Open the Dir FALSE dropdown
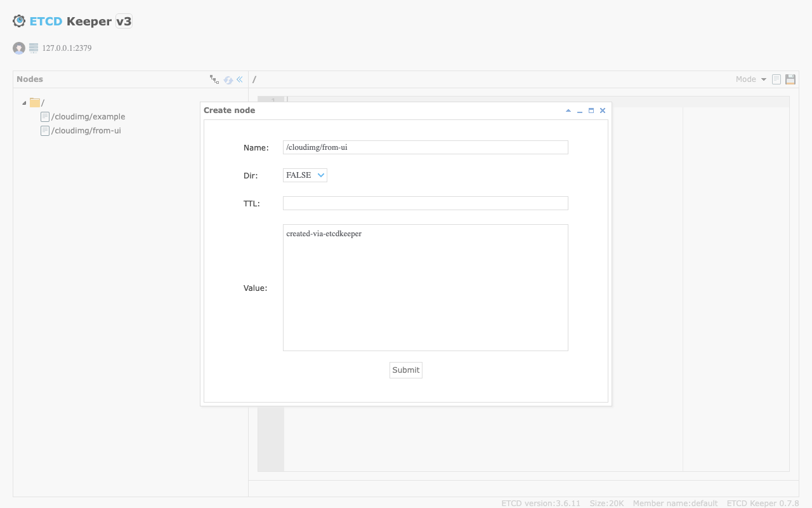This screenshot has height=508, width=812. tap(305, 175)
